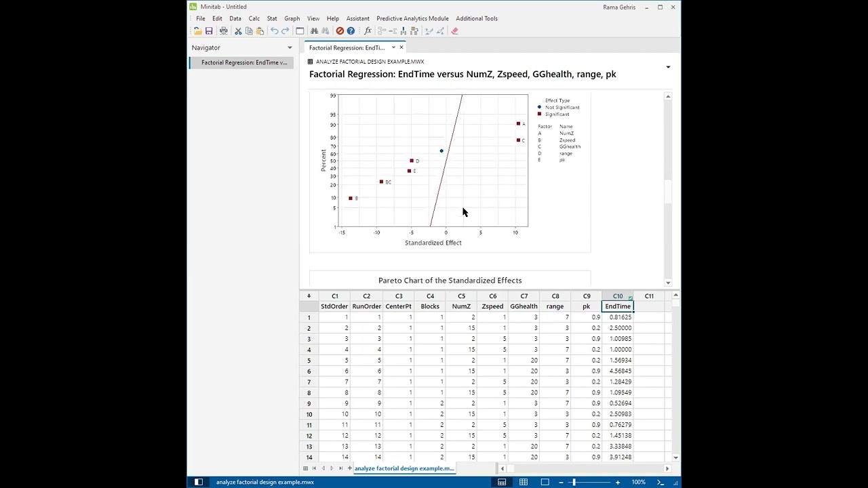This screenshot has width=868, height=488.
Task: Click the grid icon in the status bar's left corner
Action: click(x=199, y=482)
